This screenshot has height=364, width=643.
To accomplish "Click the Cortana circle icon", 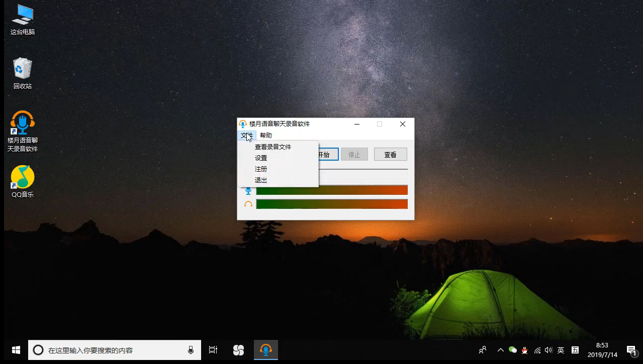I will [38, 350].
